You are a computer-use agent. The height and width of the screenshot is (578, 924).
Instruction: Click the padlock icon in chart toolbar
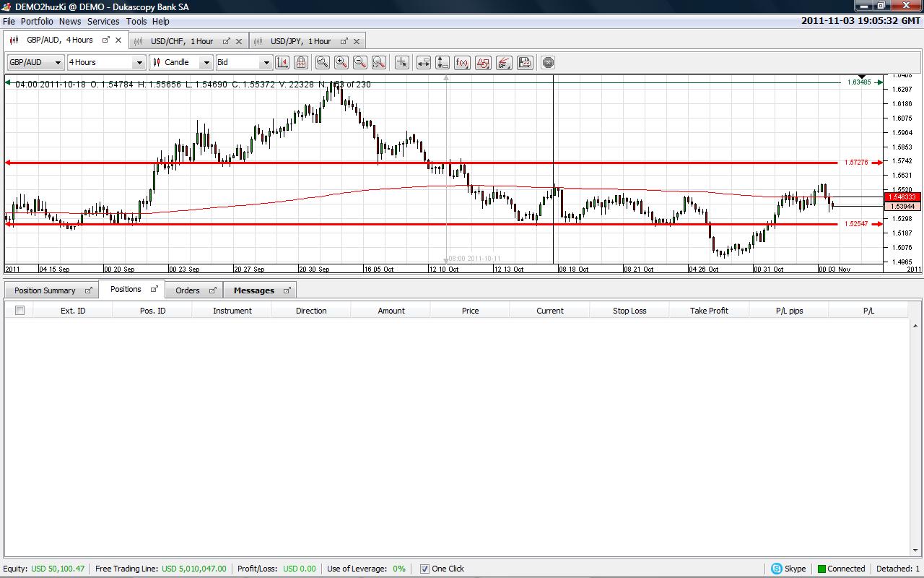pyautogui.click(x=301, y=63)
